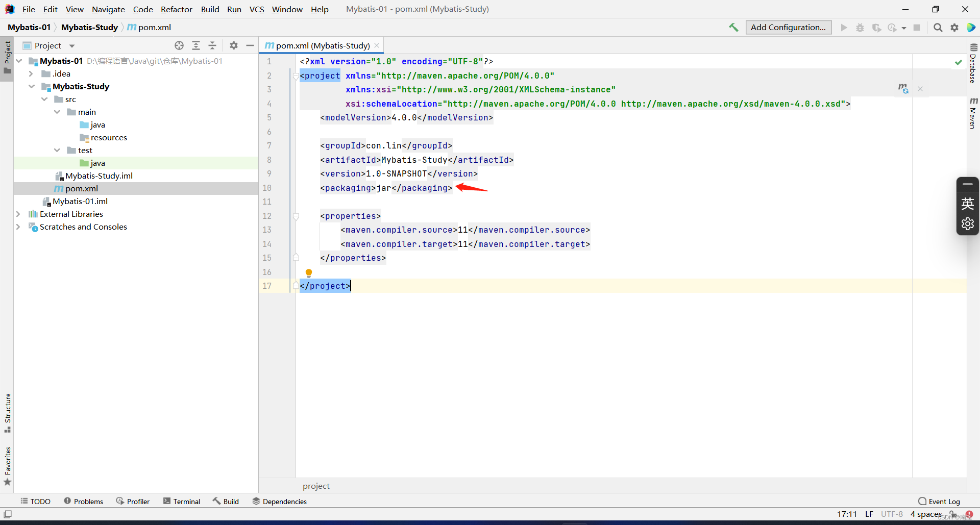Open Project panel options gear
This screenshot has height=525, width=980.
point(234,45)
